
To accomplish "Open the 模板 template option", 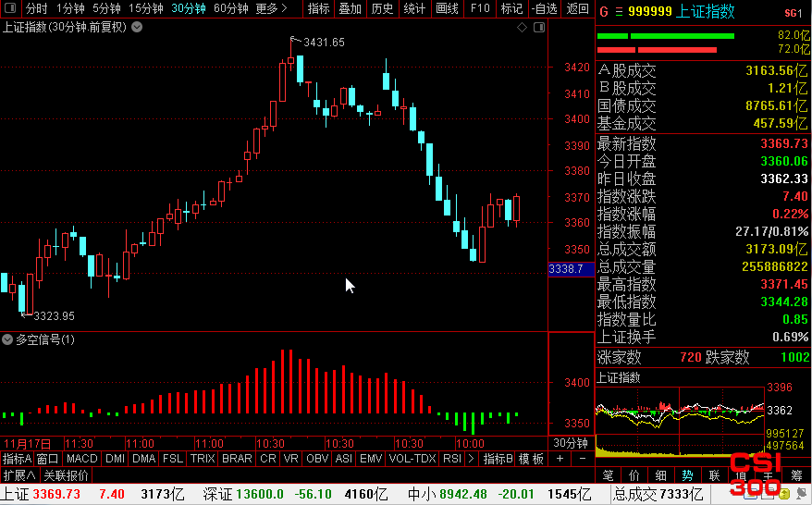I will pyautogui.click(x=532, y=459).
